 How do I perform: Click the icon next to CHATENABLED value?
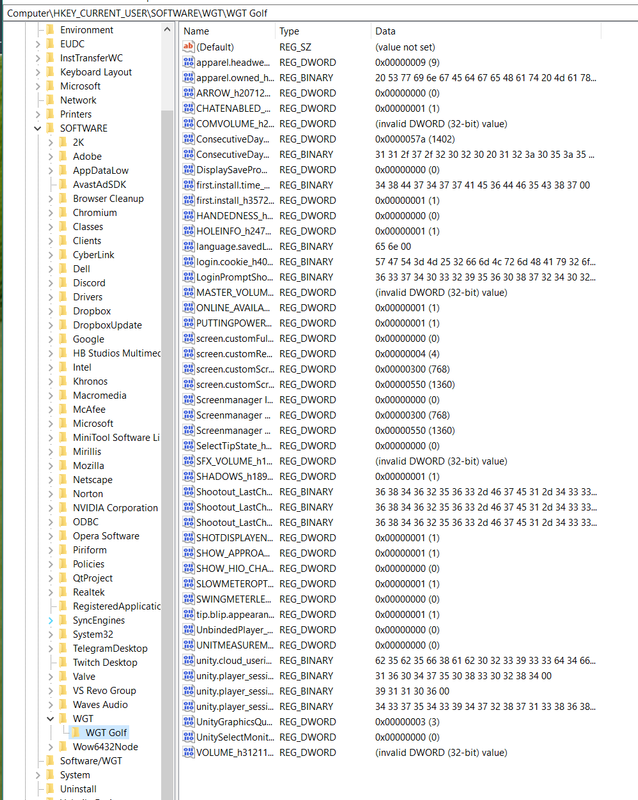click(x=188, y=108)
